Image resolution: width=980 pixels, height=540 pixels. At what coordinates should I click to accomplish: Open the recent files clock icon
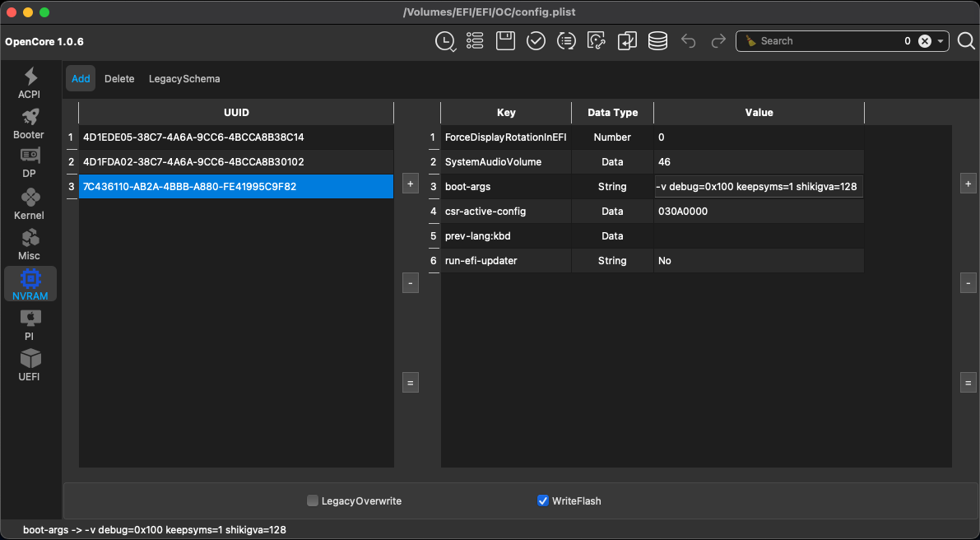[x=445, y=41]
